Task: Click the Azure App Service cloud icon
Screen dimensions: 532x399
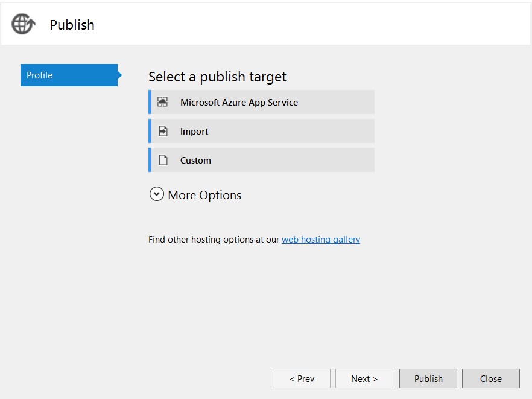Action: click(163, 102)
